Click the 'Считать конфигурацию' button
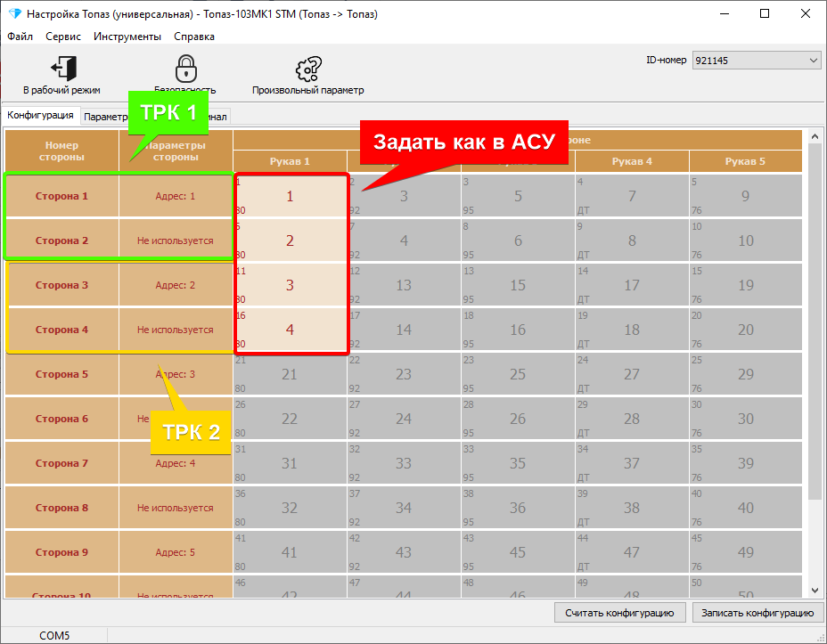This screenshot has height=644, width=827. pyautogui.click(x=619, y=613)
